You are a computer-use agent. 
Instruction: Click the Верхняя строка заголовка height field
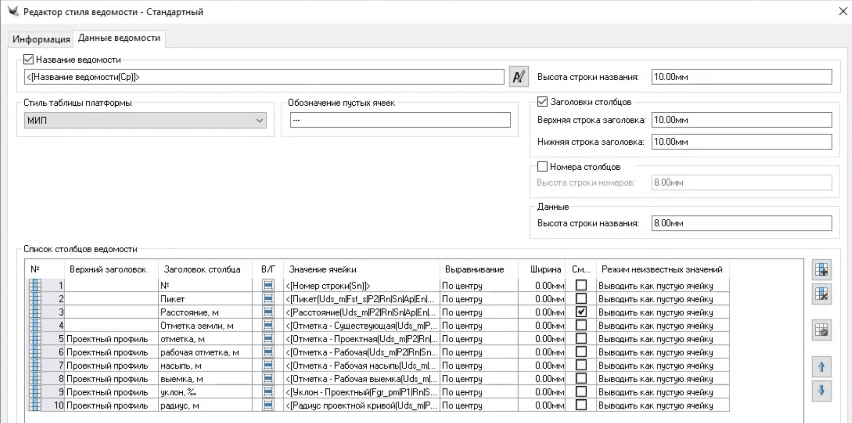pyautogui.click(x=740, y=120)
